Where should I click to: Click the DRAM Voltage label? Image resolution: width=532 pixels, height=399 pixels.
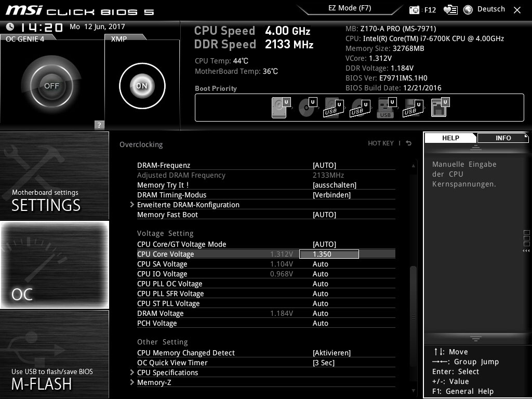click(x=160, y=313)
